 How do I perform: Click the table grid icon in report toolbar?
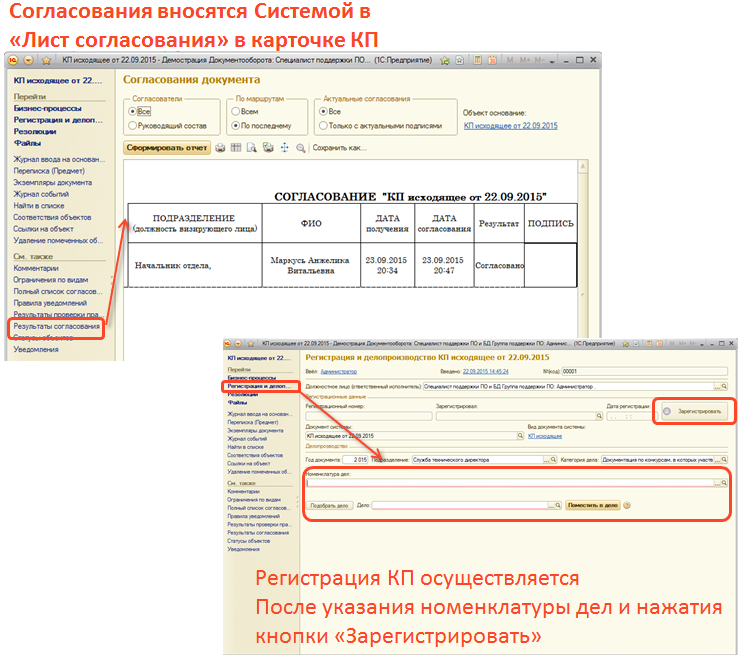(x=236, y=148)
